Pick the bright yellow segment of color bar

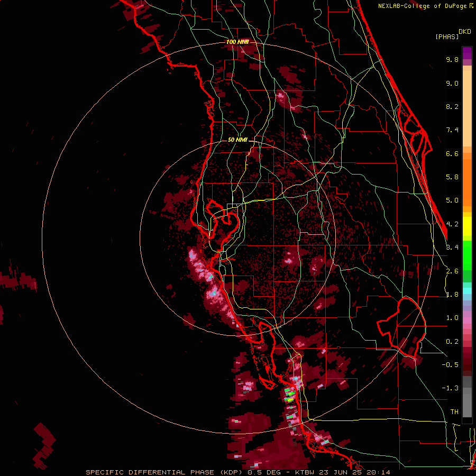[467, 226]
